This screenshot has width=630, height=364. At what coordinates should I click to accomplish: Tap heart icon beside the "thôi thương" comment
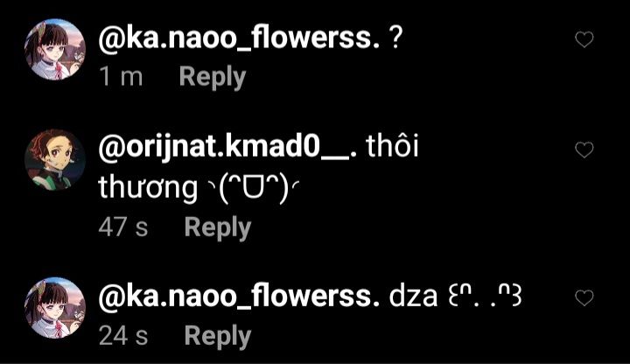[x=584, y=150]
